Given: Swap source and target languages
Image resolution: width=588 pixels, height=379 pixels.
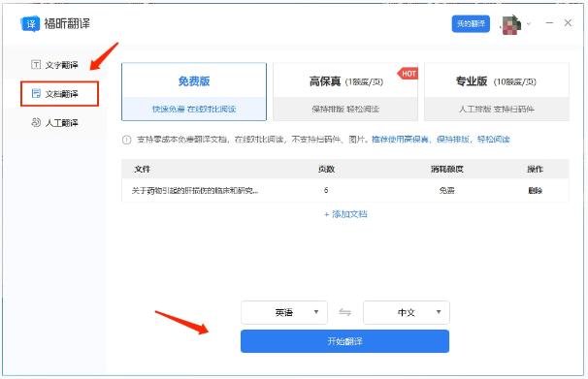Looking at the screenshot, I should point(345,312).
